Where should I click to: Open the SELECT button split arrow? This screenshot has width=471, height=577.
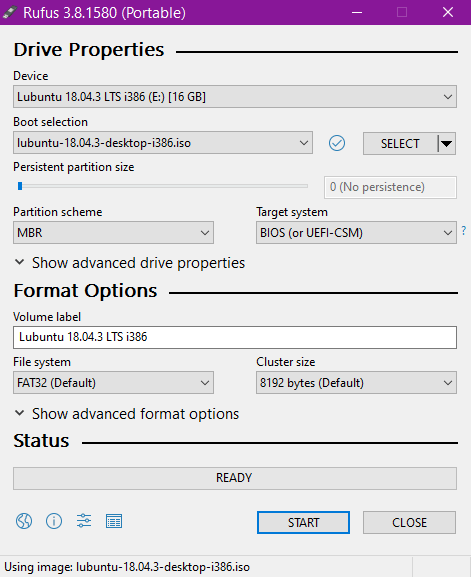point(447,144)
